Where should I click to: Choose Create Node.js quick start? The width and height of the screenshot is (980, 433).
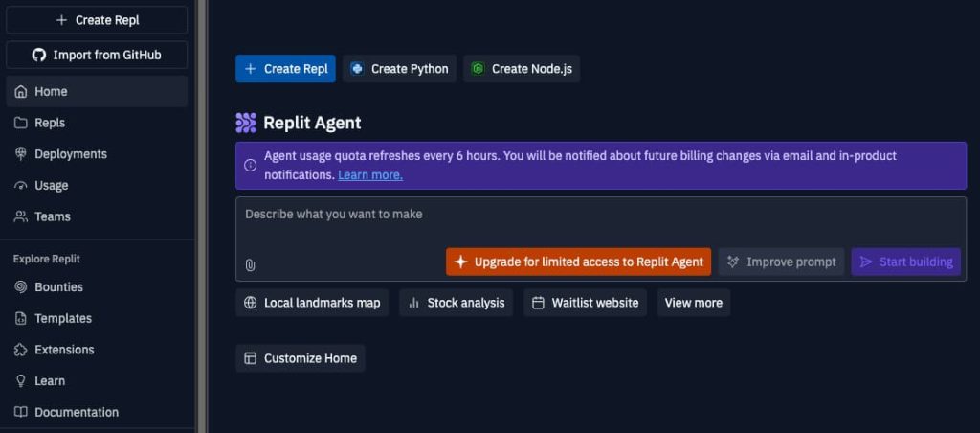(522, 69)
